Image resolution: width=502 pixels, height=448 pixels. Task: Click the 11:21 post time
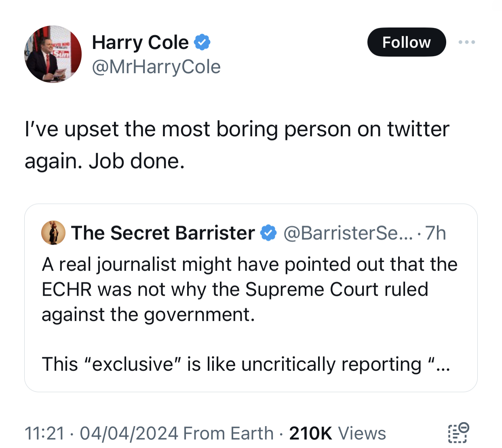(44, 433)
